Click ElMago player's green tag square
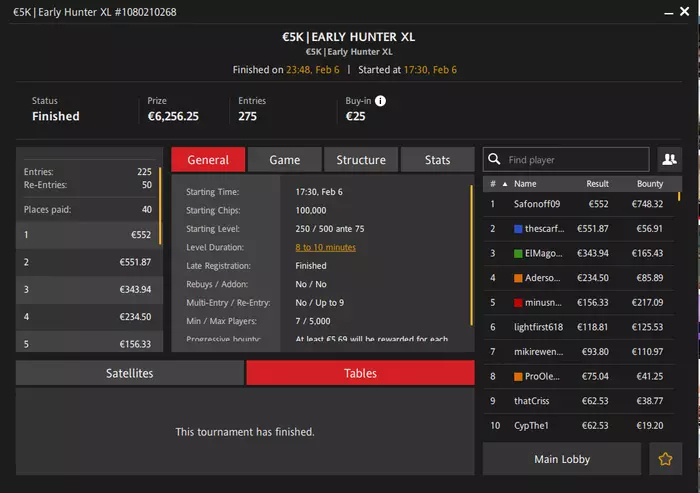700x493 pixels. (x=518, y=253)
